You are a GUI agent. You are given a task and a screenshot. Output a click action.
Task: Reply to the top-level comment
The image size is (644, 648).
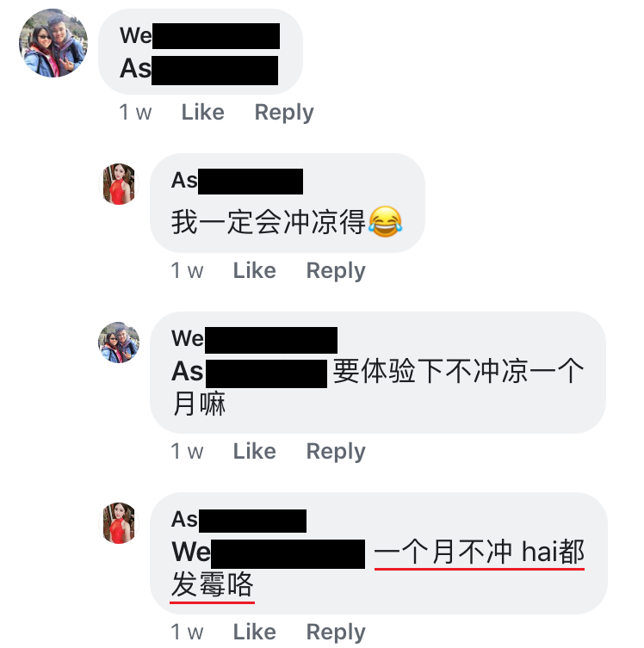coord(284,113)
